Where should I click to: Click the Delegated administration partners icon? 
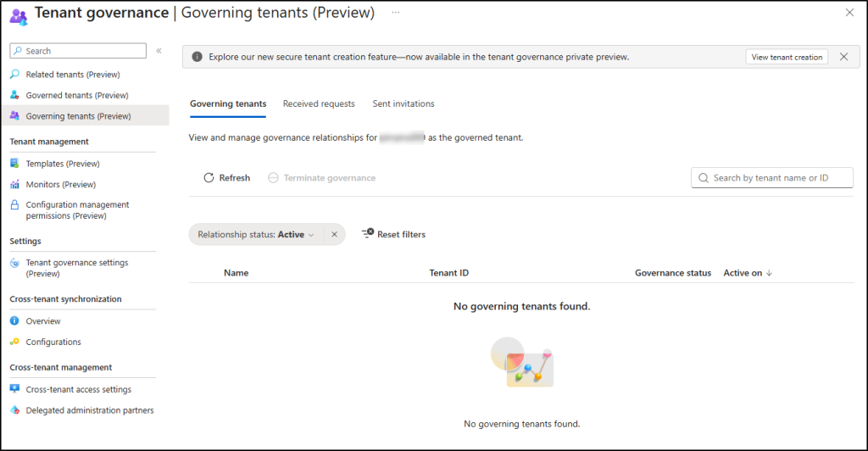click(14, 410)
